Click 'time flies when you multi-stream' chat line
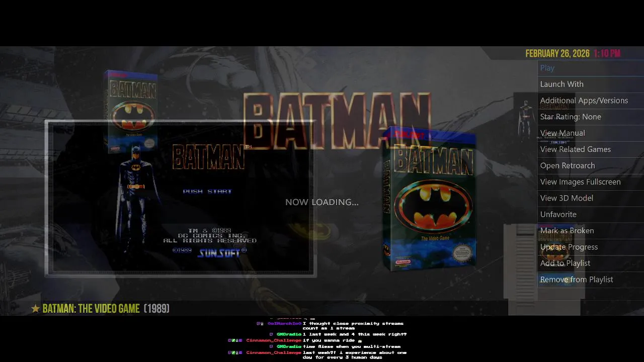 (x=352, y=346)
